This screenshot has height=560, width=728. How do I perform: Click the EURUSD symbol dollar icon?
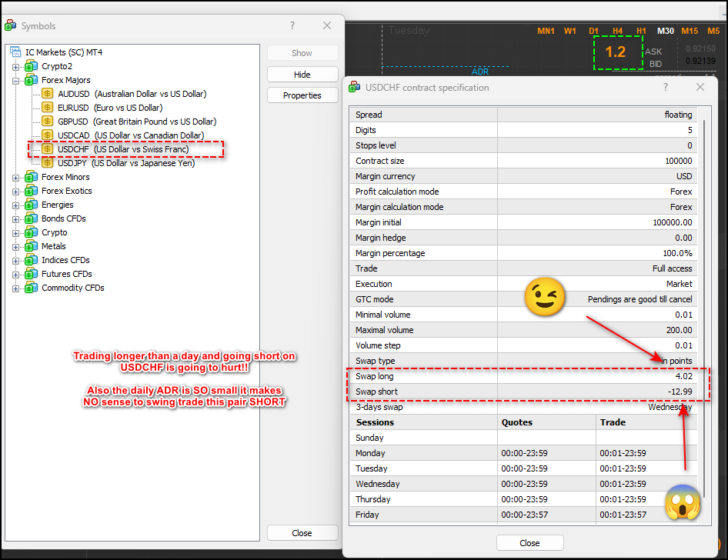[48, 108]
